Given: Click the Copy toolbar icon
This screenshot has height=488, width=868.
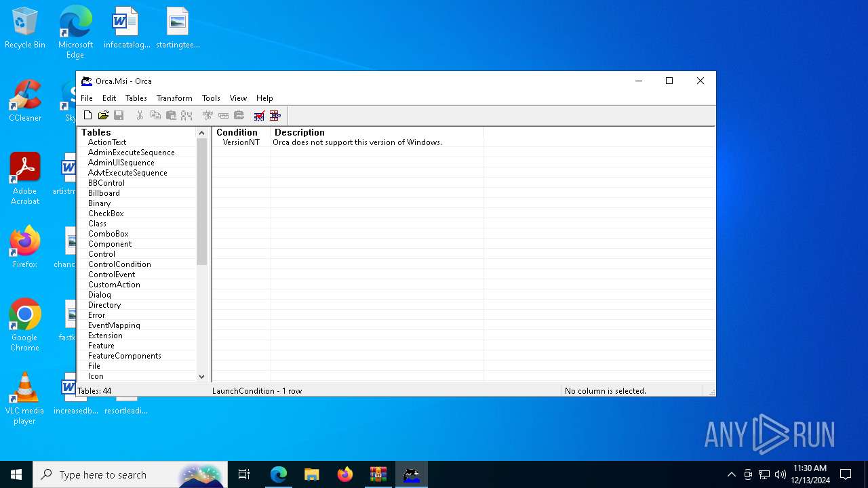Looking at the screenshot, I should pyautogui.click(x=155, y=116).
